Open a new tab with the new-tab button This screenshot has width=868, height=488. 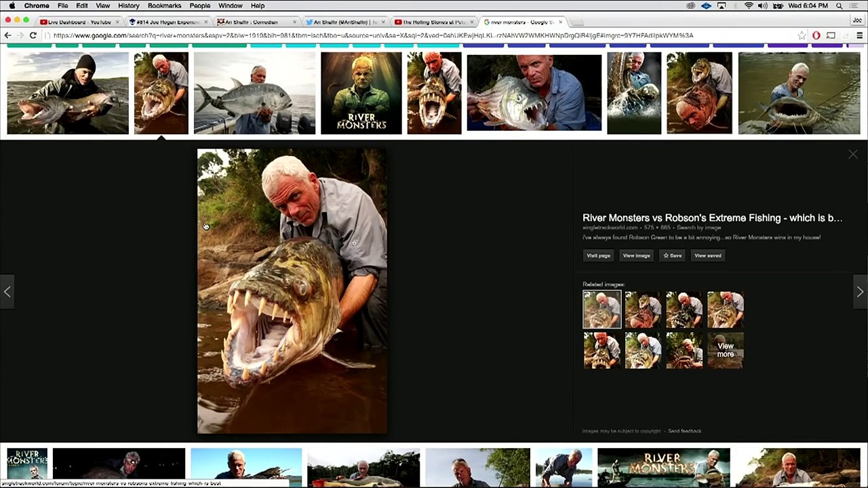coord(576,22)
